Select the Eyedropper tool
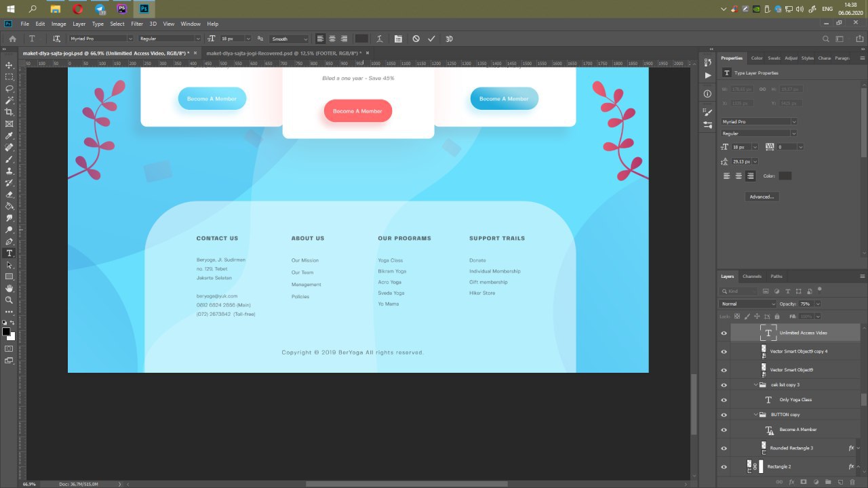868x488 pixels. click(x=9, y=136)
